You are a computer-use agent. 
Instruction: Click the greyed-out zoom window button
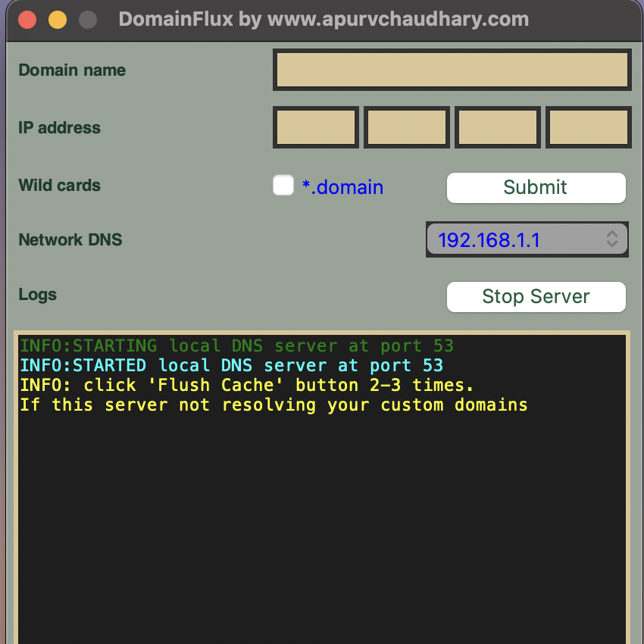[x=88, y=20]
